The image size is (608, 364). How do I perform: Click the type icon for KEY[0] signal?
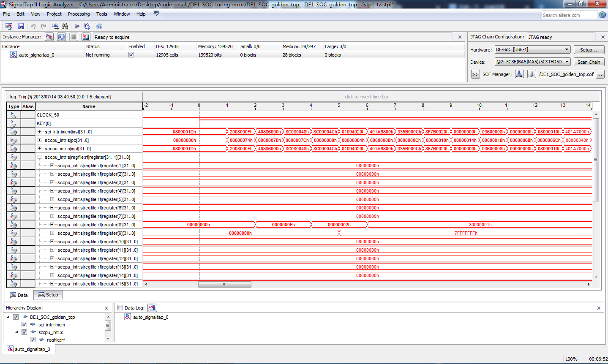[x=14, y=123]
